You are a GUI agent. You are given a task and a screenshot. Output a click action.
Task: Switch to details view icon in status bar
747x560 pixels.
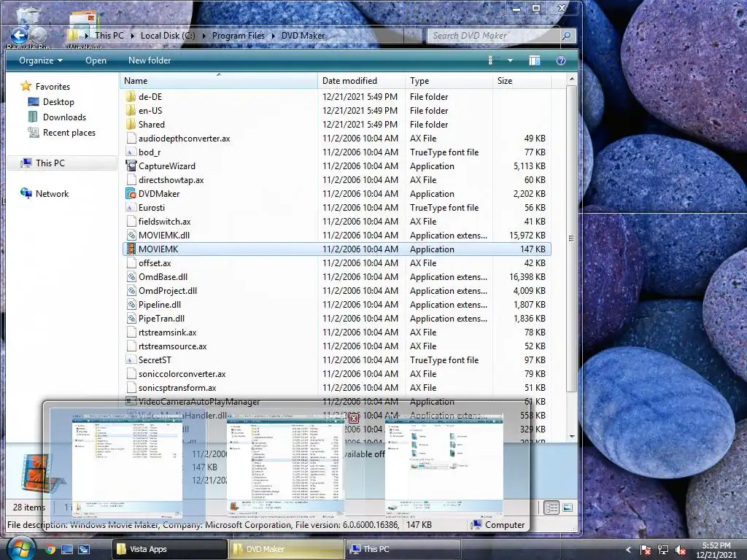pyautogui.click(x=551, y=507)
